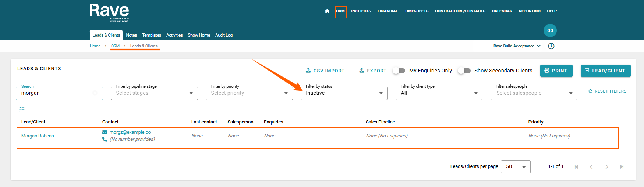Open the checklist column selector icon
Screen dimensions: 644x187
pos(22,109)
